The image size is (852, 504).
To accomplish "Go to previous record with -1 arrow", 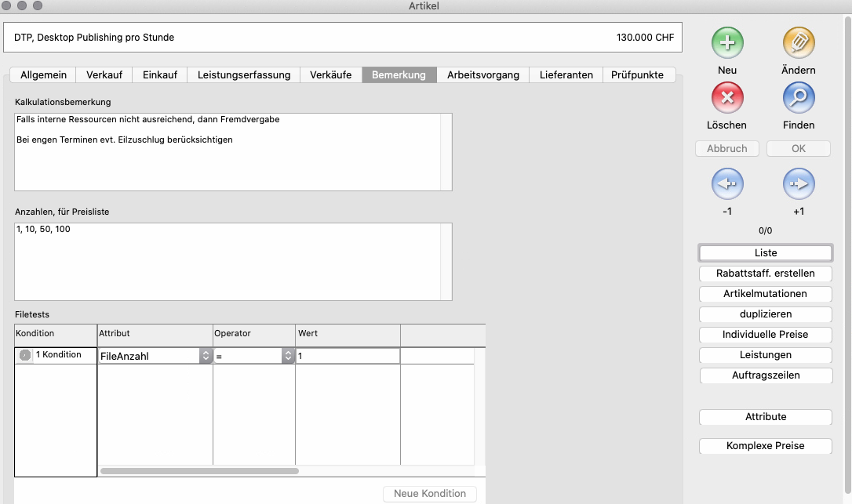I will (727, 185).
